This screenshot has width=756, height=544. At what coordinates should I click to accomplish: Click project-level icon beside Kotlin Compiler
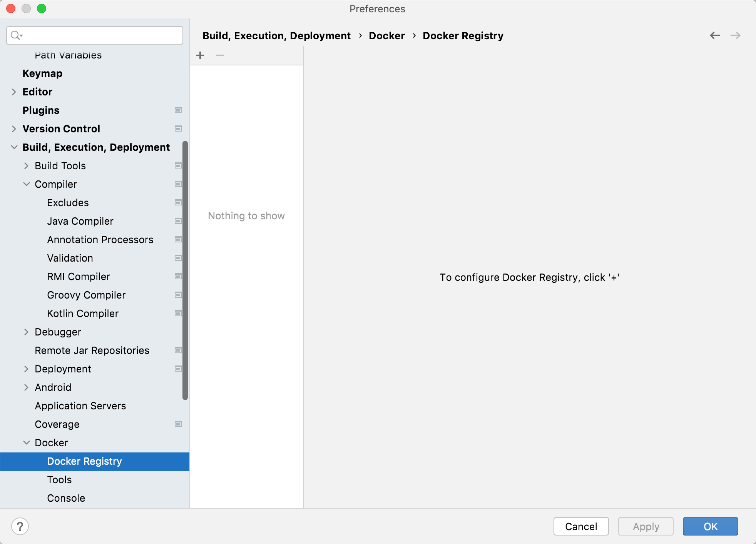(178, 314)
